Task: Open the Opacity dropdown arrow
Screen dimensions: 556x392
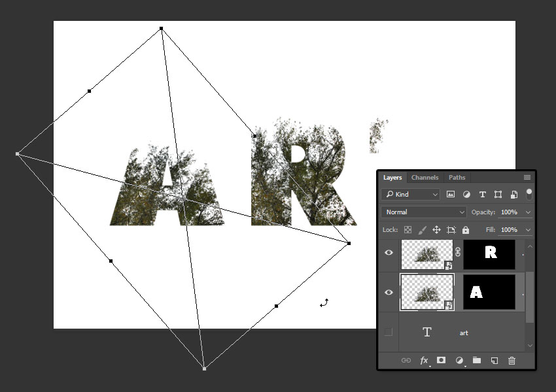Action: [x=528, y=212]
